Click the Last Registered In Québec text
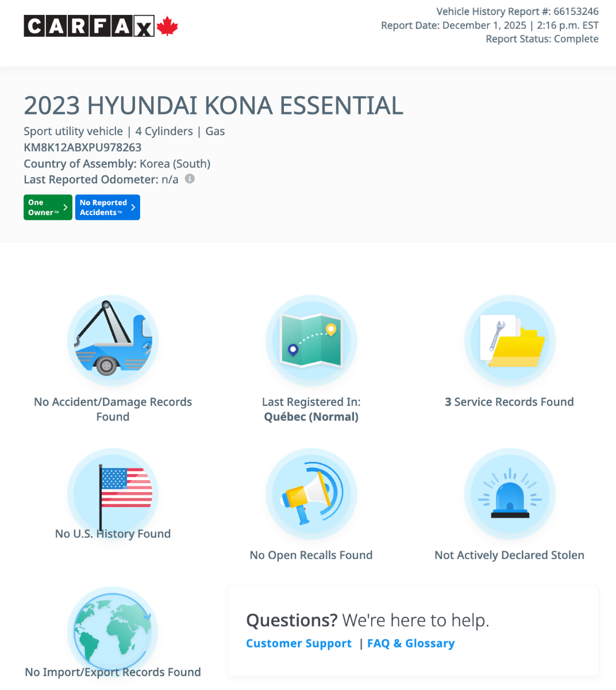 click(x=311, y=409)
